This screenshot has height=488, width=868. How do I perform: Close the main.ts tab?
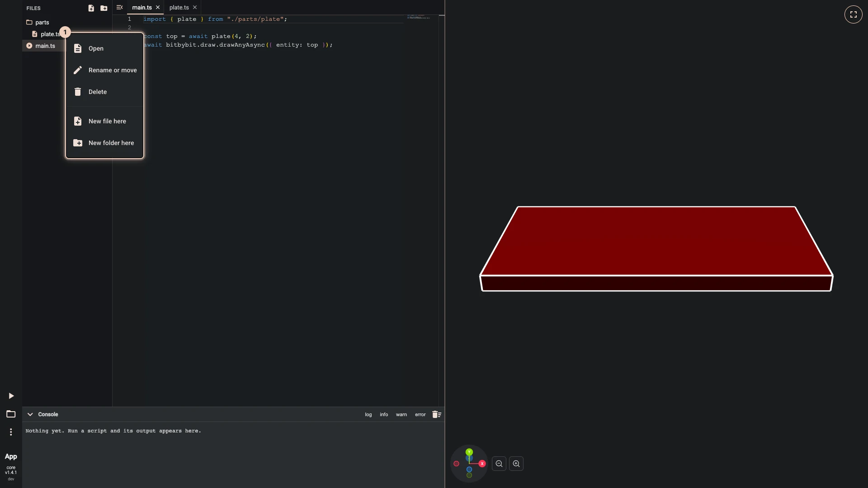click(x=158, y=7)
